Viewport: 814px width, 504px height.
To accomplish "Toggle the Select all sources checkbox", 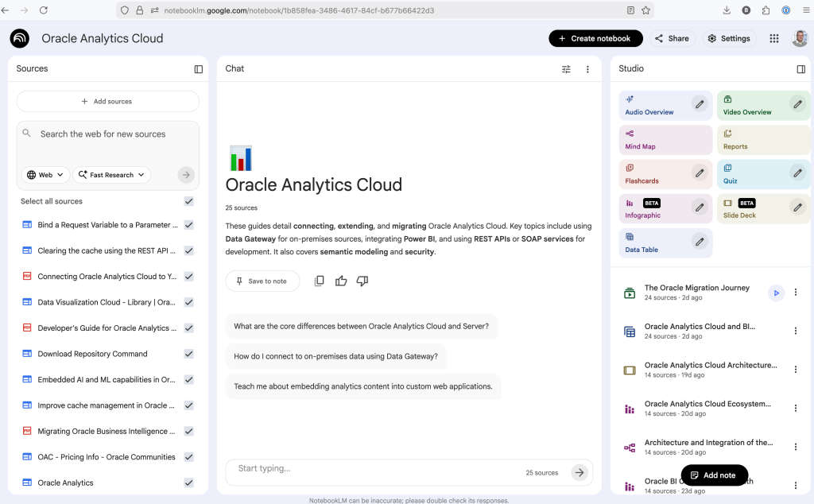I will point(188,201).
